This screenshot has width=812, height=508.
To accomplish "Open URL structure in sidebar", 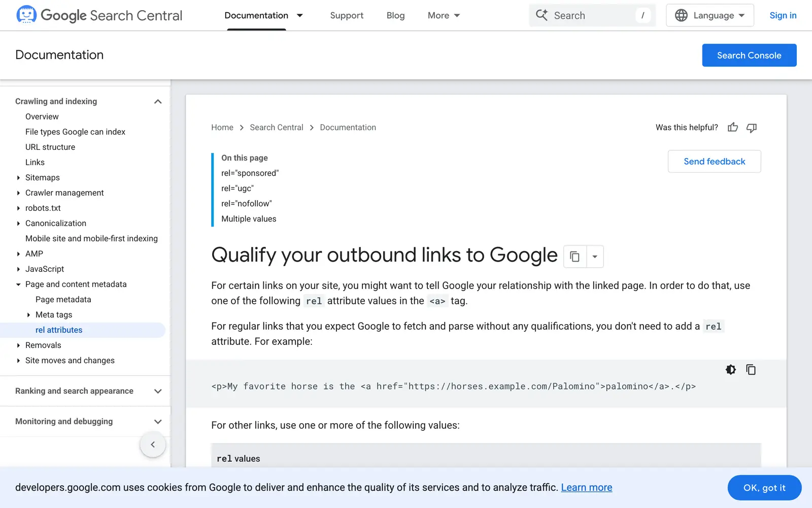I will click(50, 147).
